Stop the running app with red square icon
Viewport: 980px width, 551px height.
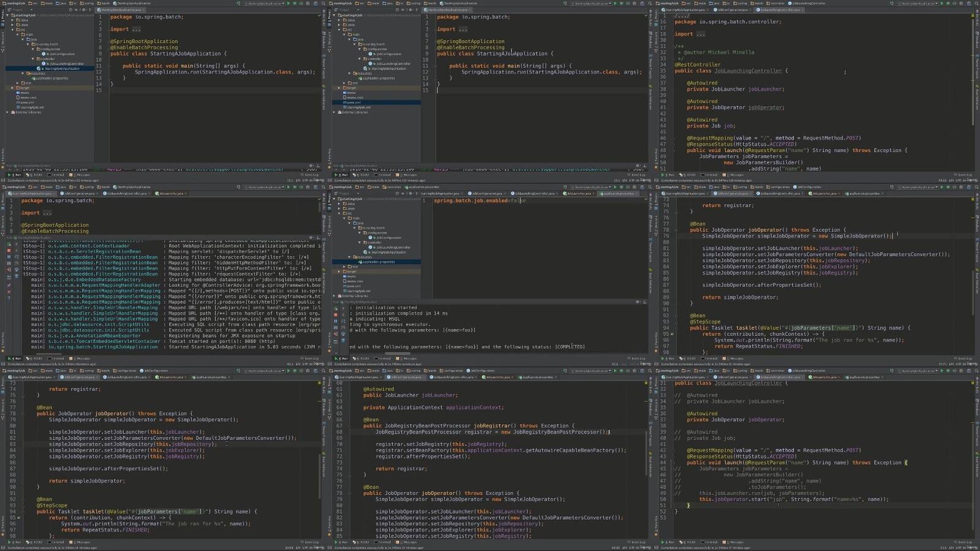tap(336, 314)
